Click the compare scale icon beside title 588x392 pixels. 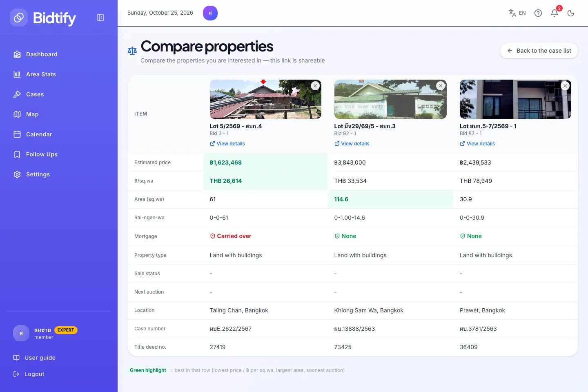coord(132,51)
